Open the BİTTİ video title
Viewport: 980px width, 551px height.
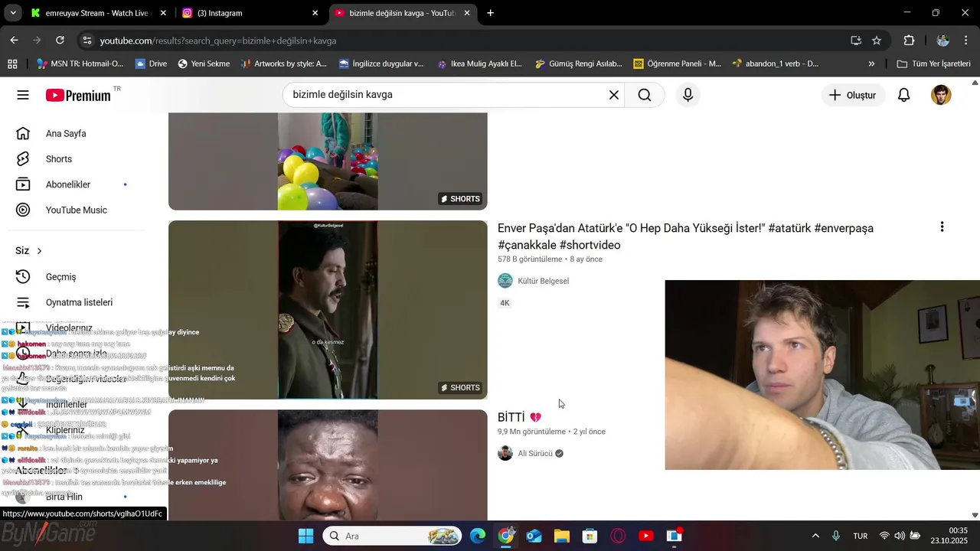click(x=519, y=417)
